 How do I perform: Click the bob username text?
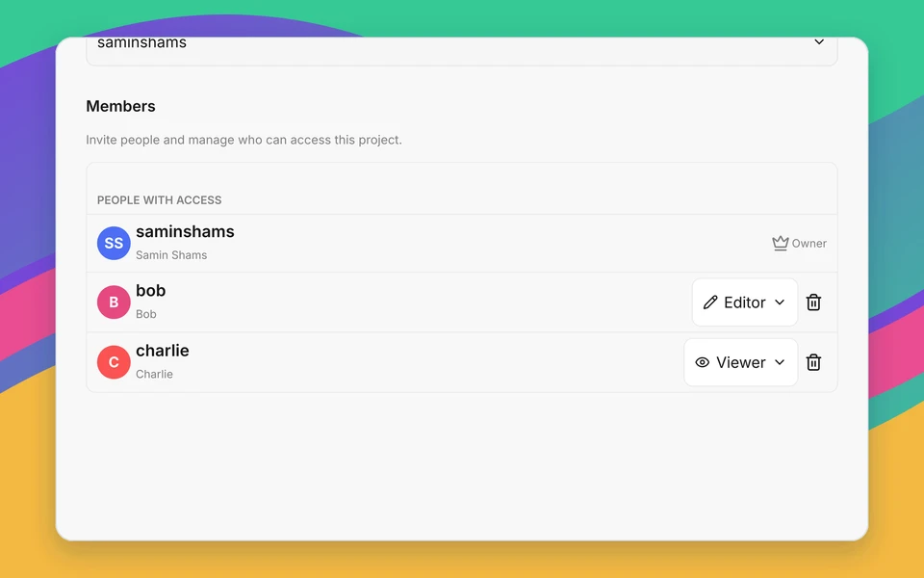pos(151,291)
